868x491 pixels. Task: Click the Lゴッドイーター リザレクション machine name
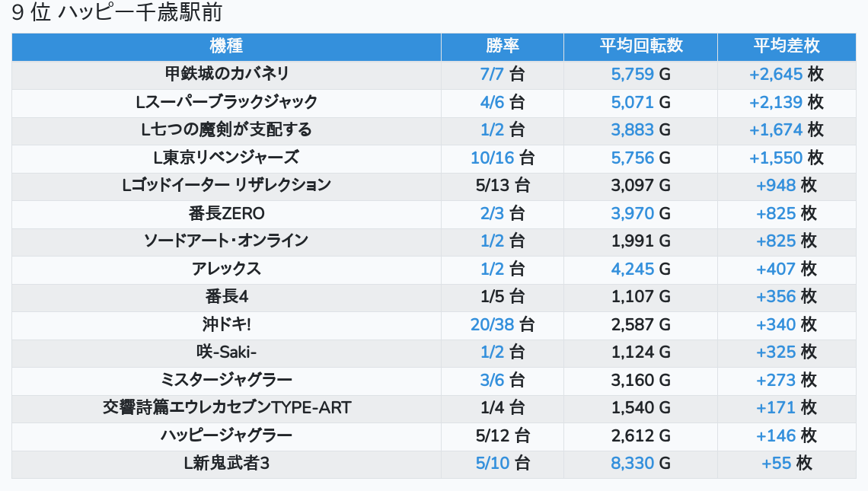click(226, 186)
